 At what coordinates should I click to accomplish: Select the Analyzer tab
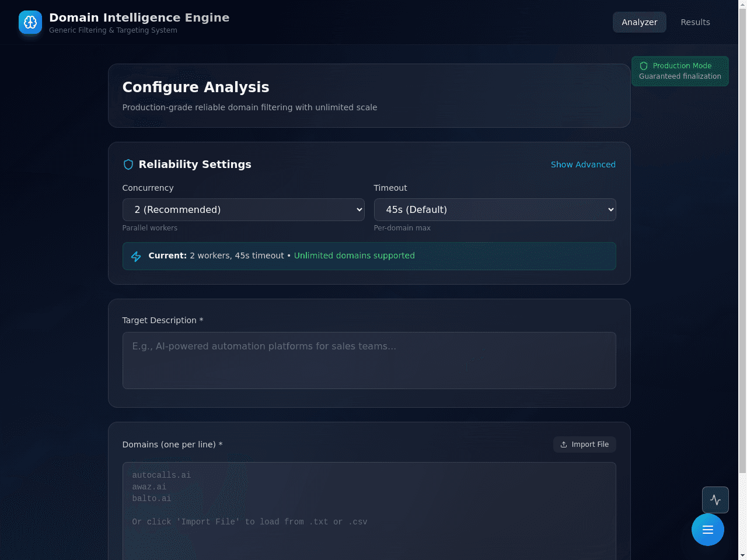click(x=639, y=22)
